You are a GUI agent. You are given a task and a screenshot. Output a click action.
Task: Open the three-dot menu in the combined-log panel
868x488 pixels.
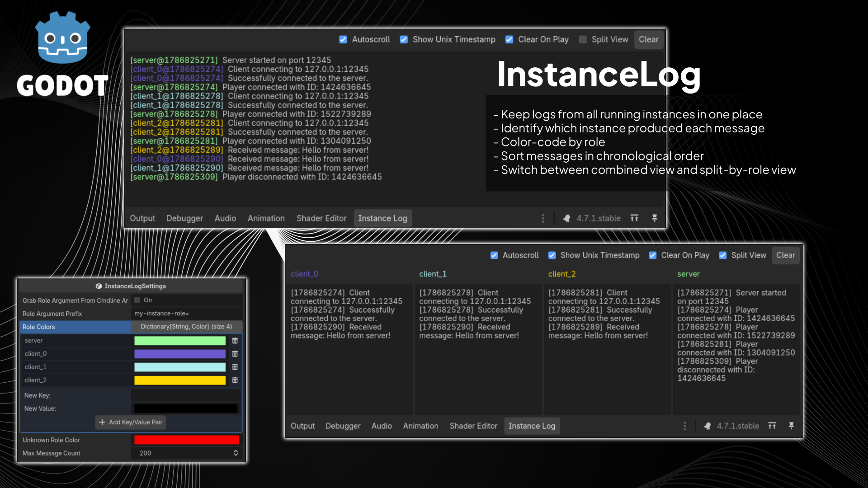pyautogui.click(x=543, y=218)
